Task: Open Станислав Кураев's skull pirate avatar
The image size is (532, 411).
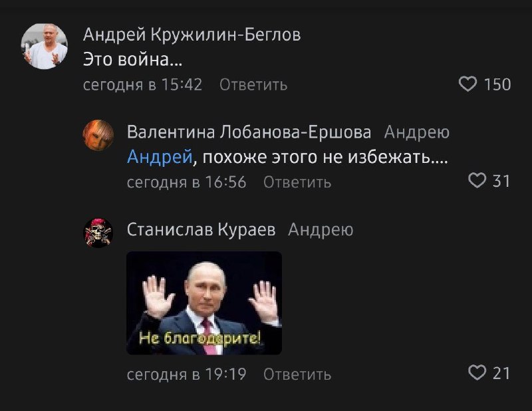Action: [98, 233]
